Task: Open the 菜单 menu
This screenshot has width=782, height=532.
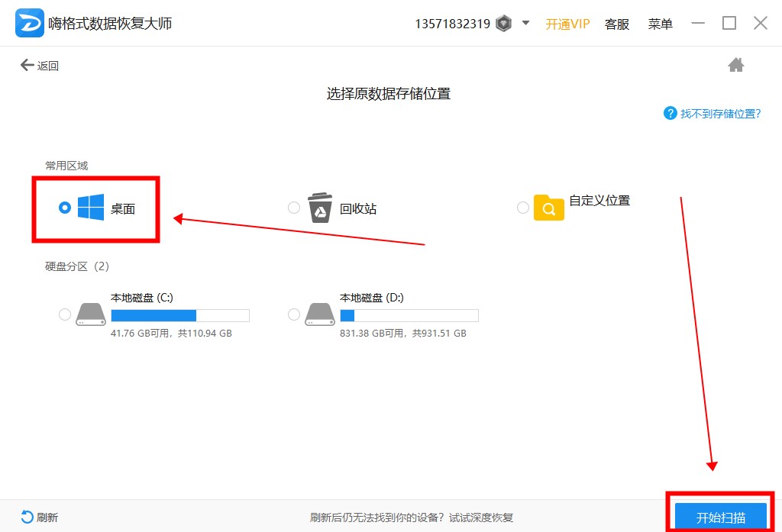Action: 661,24
